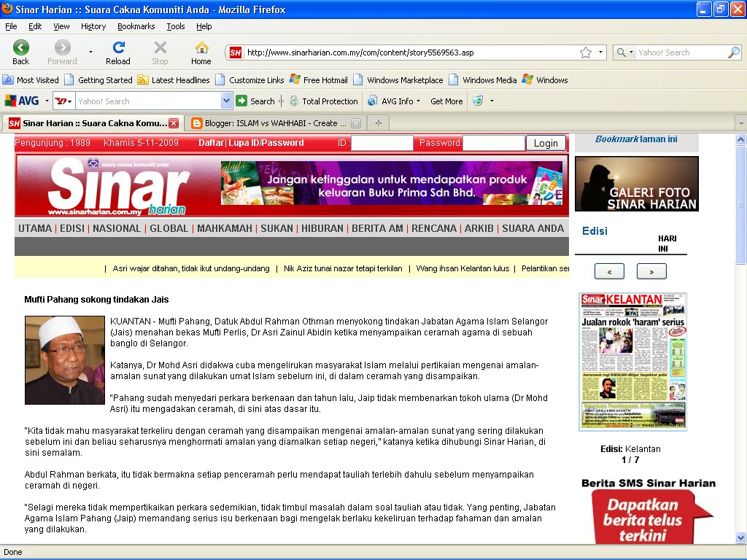Expand the AVG Info menu
Viewport: 747px width, 560px height.
coord(394,101)
